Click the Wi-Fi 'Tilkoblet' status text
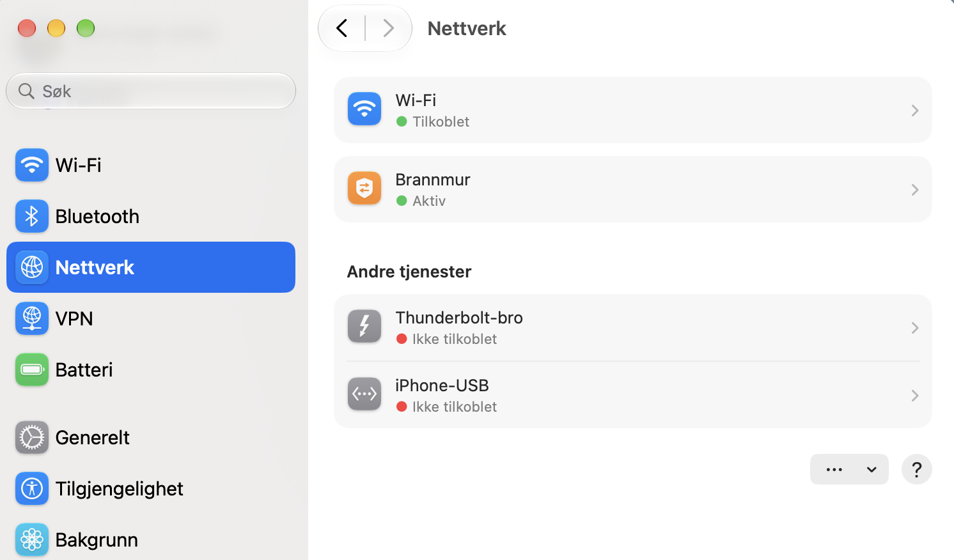Screen dimensions: 954x560 (441, 121)
